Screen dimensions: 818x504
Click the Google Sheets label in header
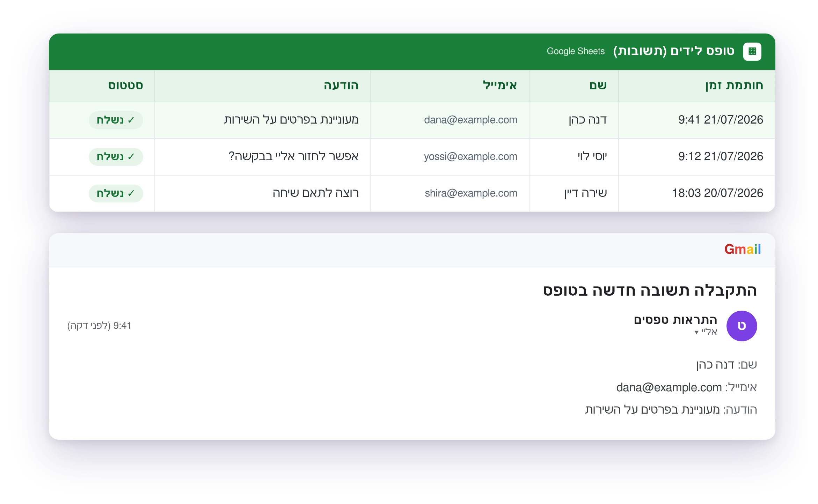[576, 51]
